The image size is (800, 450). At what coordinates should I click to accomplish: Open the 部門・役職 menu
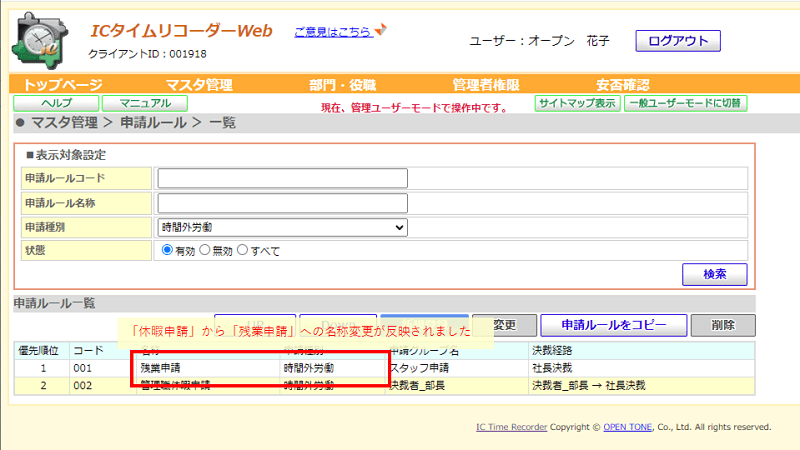click(x=342, y=85)
